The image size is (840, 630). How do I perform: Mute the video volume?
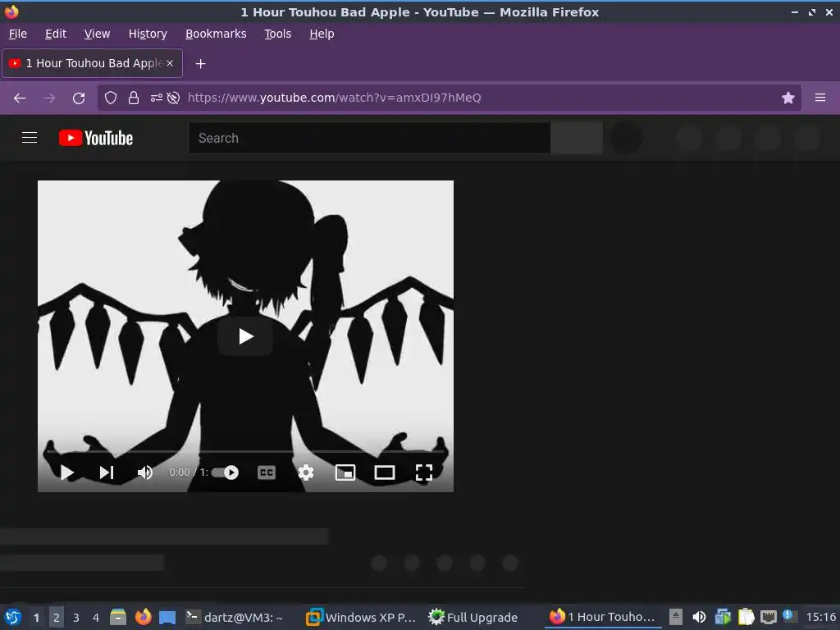(x=145, y=472)
